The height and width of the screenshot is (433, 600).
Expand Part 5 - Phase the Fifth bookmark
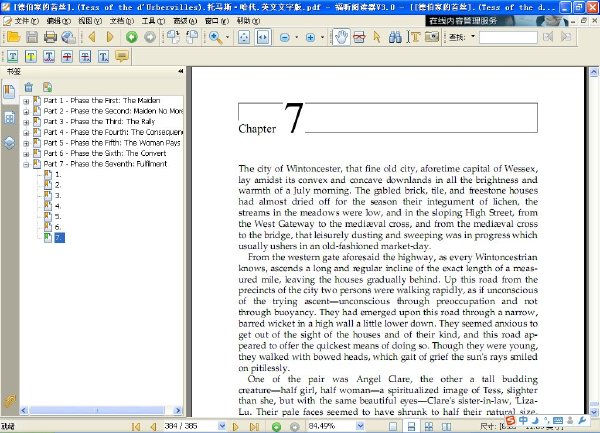click(26, 143)
